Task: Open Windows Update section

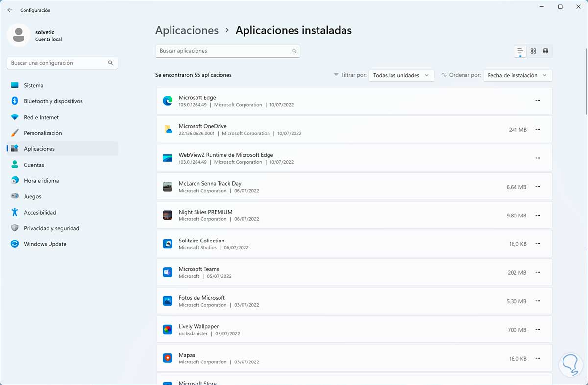Action: tap(62, 244)
